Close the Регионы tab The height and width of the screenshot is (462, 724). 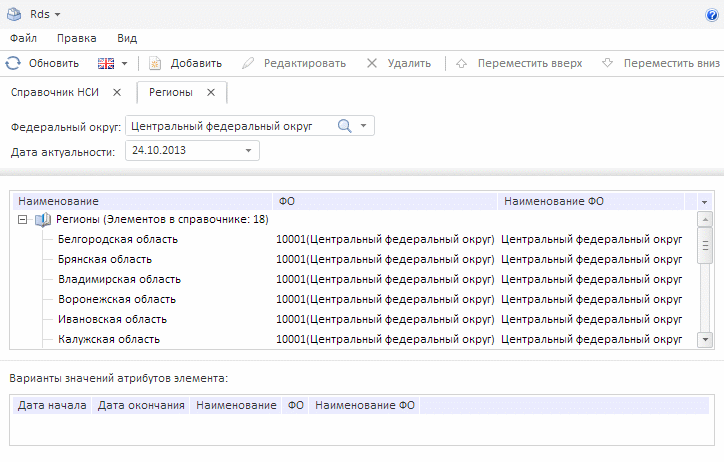211,92
